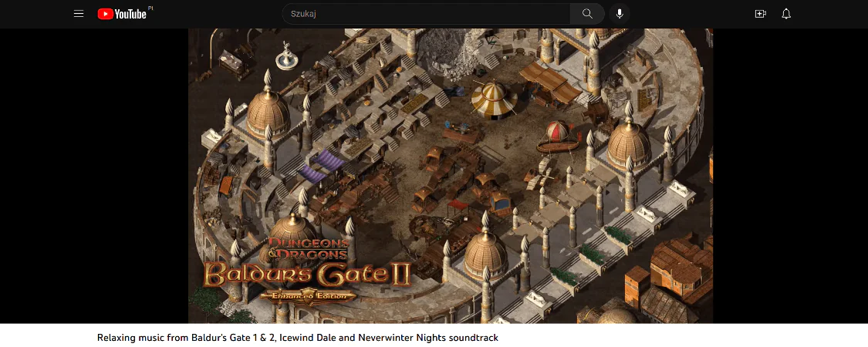The image size is (868, 347).
Task: Focus the Szukaj search field
Action: pos(426,14)
